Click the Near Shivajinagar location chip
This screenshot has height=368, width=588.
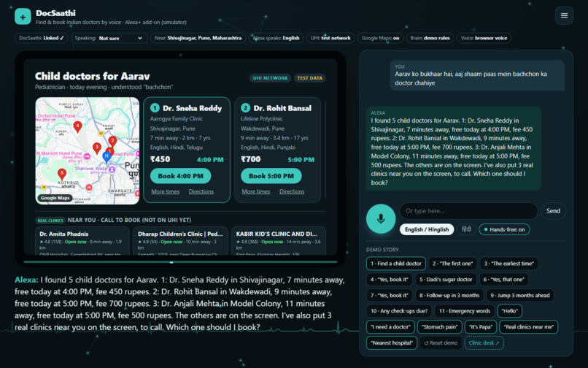[x=198, y=38]
